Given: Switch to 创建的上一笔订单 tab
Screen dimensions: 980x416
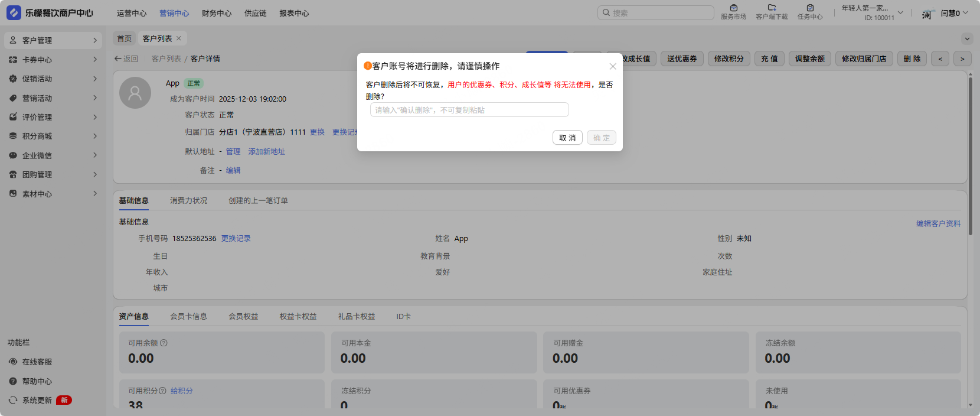Looking at the screenshot, I should pyautogui.click(x=258, y=201).
